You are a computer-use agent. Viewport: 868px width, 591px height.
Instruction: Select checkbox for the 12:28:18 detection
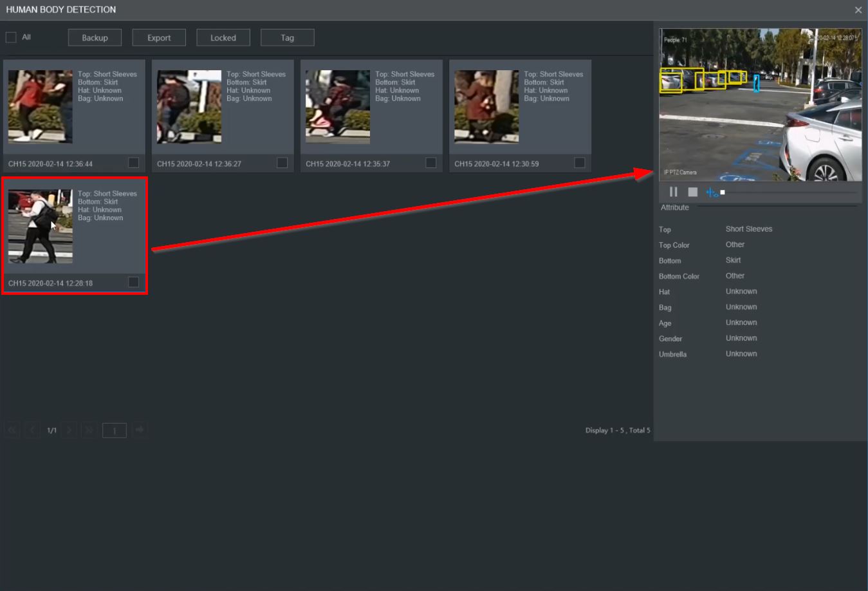(x=133, y=282)
